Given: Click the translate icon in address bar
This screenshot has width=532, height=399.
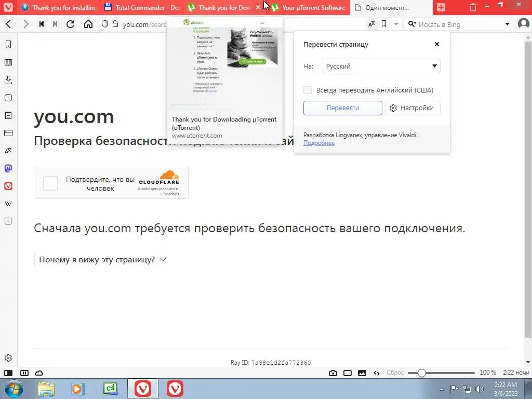Looking at the screenshot, I should (372, 24).
